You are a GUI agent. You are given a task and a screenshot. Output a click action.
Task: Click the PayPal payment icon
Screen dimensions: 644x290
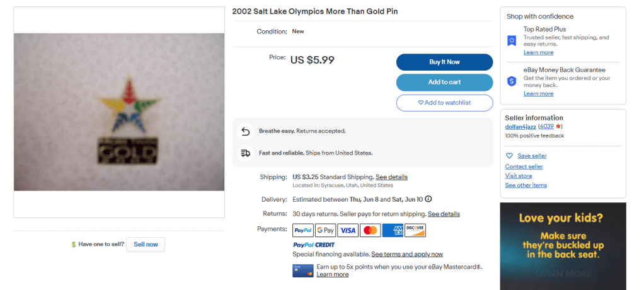click(x=303, y=230)
